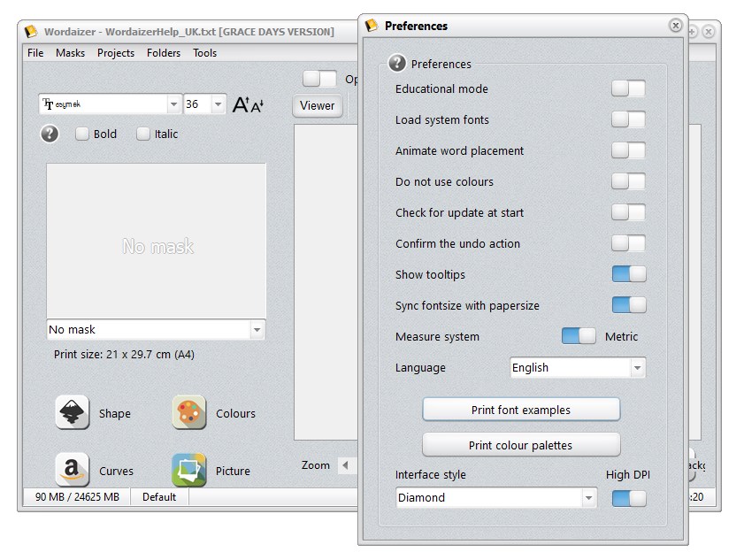744x560 pixels.
Task: Click the Default status bar entry
Action: tap(159, 497)
